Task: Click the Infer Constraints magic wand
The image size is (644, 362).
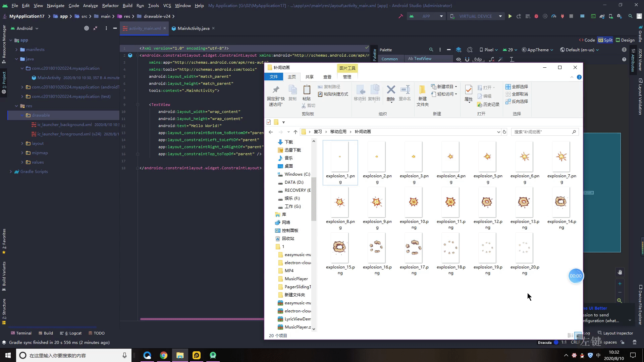Action: 500,59
